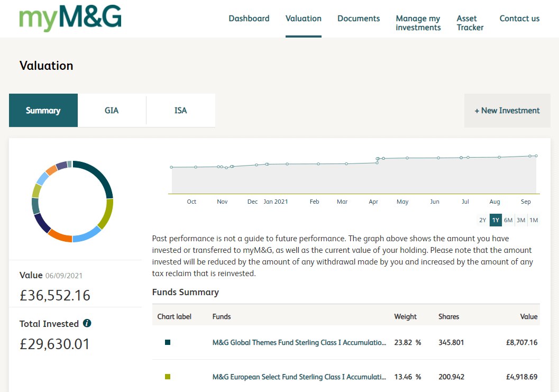Click the last Sep data point on the graph

tap(536, 156)
